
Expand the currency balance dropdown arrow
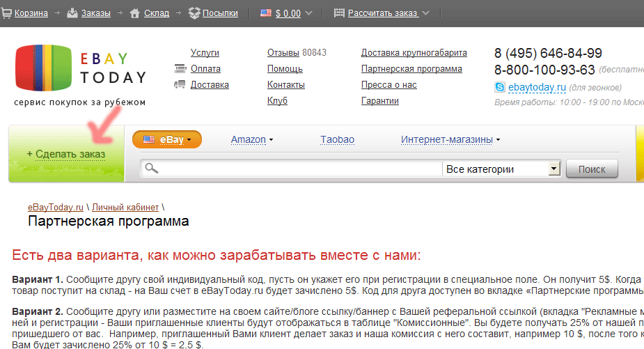pyautogui.click(x=309, y=13)
